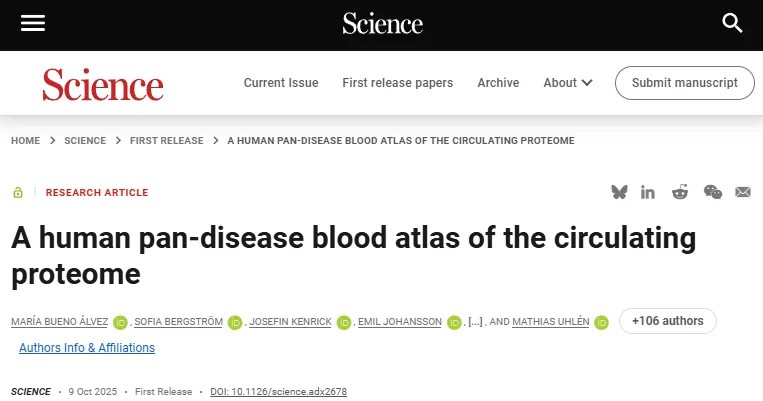The image size is (763, 401).
Task: Open María Bueno Álvez's ORCID icon
Action: (120, 322)
